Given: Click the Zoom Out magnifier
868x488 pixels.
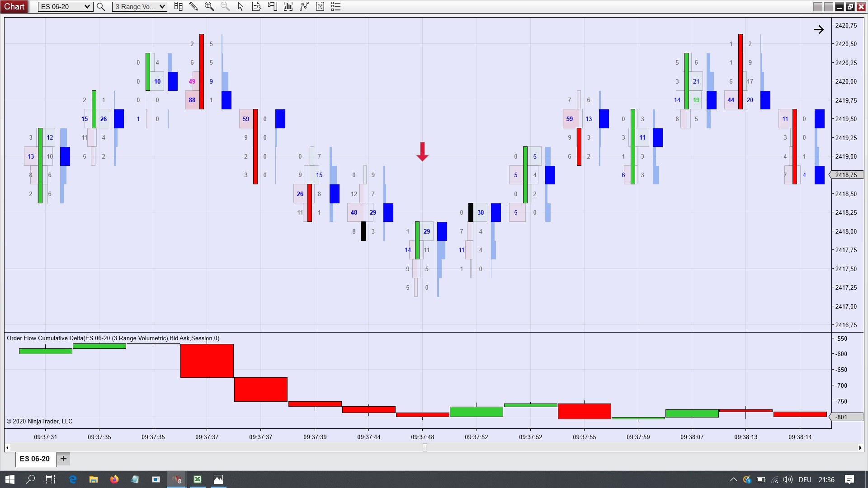Looking at the screenshot, I should tap(225, 7).
